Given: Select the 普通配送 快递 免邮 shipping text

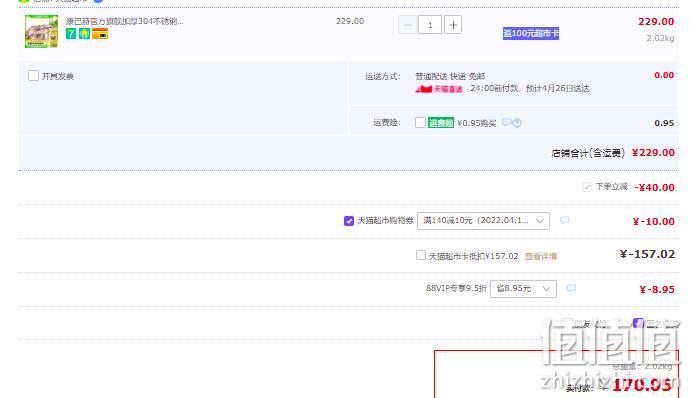Looking at the screenshot, I should coord(450,76).
